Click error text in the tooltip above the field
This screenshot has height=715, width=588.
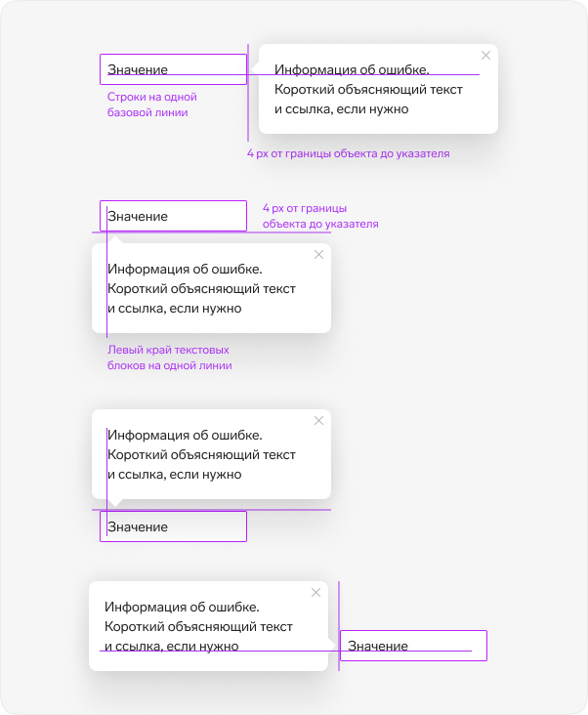coord(201,454)
